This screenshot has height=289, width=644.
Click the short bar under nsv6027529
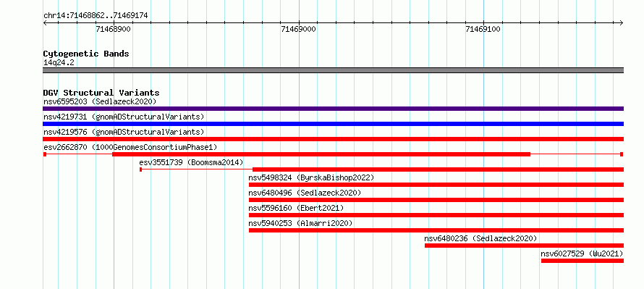[x=582, y=261]
